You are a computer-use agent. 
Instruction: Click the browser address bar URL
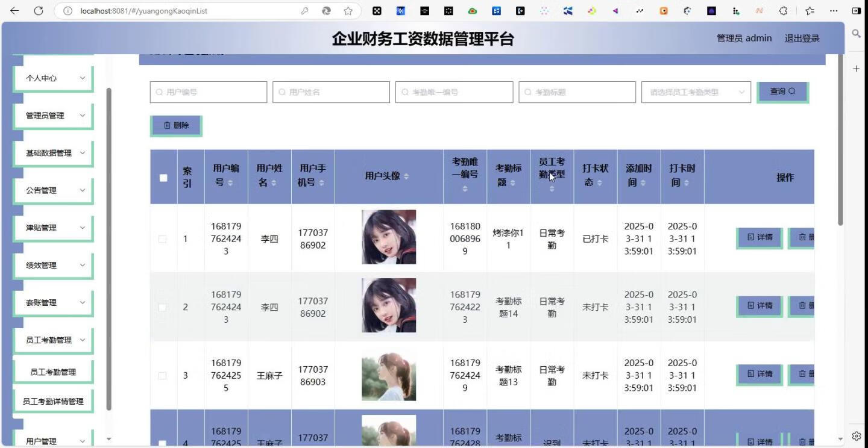pos(144,11)
